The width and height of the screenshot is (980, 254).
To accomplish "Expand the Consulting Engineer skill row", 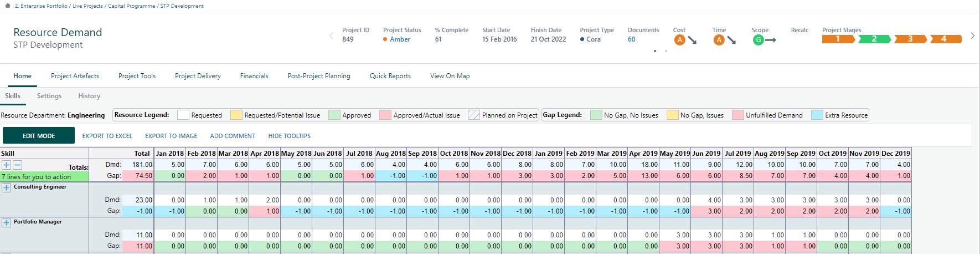I will (6, 187).
